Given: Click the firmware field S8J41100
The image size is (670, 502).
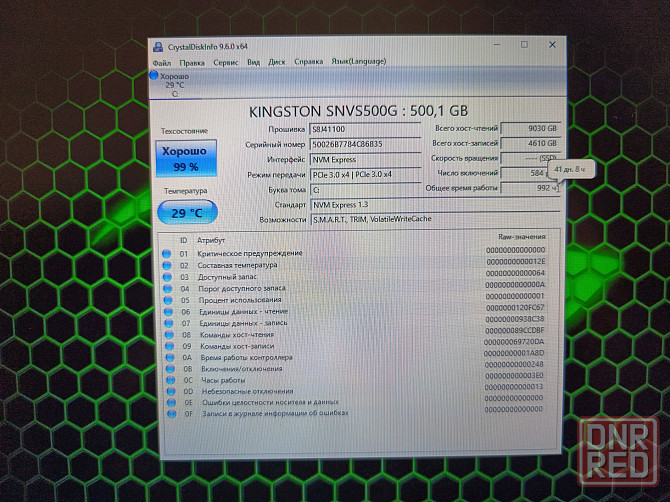Looking at the screenshot, I should [365, 129].
